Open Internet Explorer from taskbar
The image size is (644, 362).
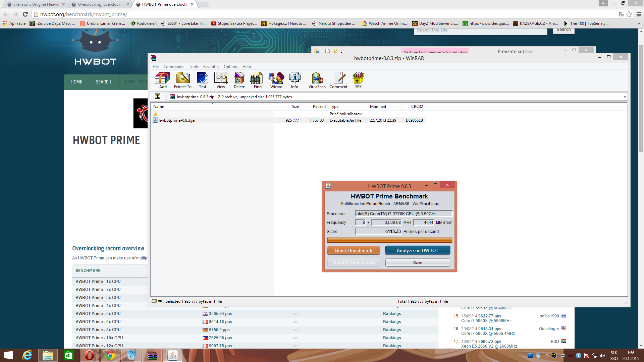tap(27, 355)
